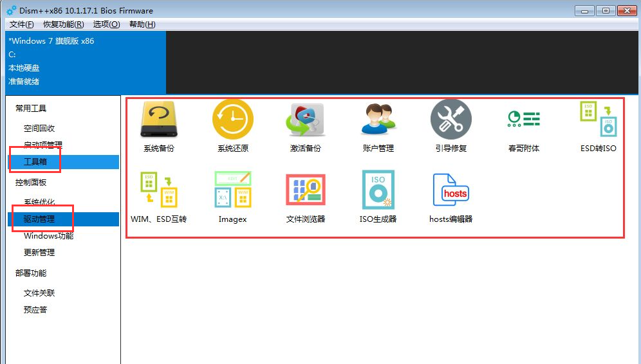Select 工具箱 toolbox in the sidebar
641x364 pixels.
coord(63,162)
